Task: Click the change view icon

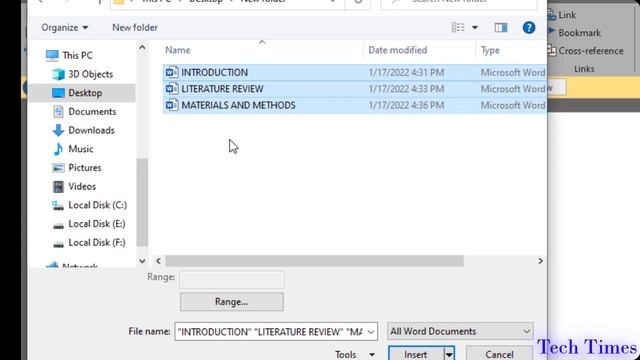Action: point(458,27)
